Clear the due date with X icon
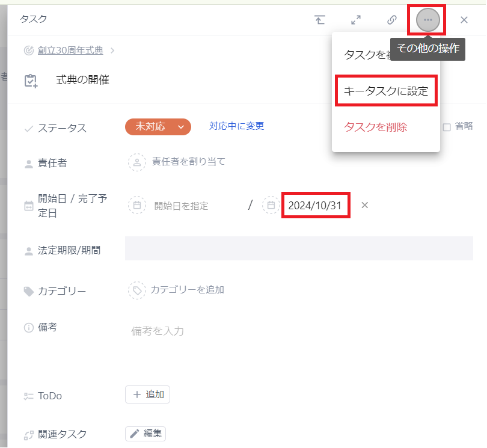Screen dimensions: 487x448 tap(364, 205)
